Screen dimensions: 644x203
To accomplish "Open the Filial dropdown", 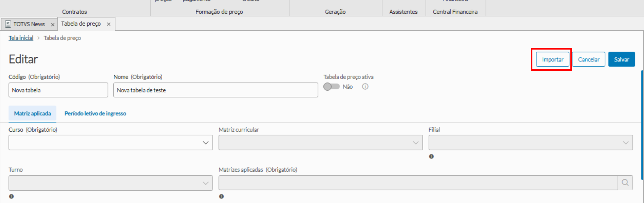I will coord(530,143).
